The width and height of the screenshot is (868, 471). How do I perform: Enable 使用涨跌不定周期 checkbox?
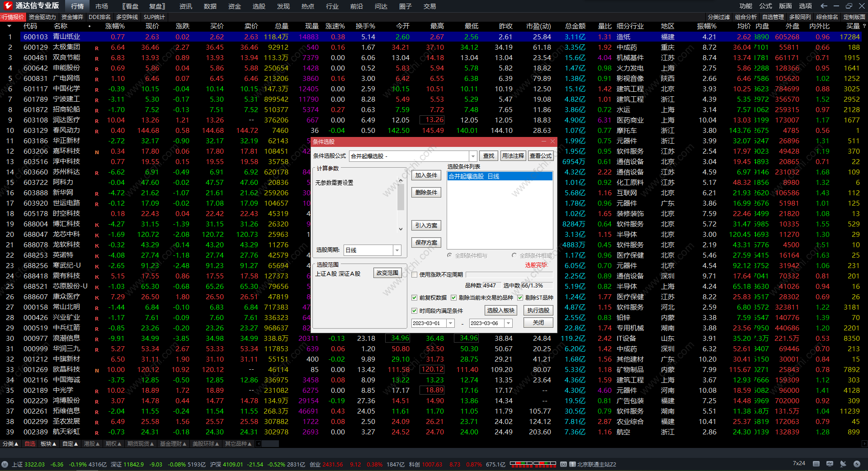[x=414, y=274]
